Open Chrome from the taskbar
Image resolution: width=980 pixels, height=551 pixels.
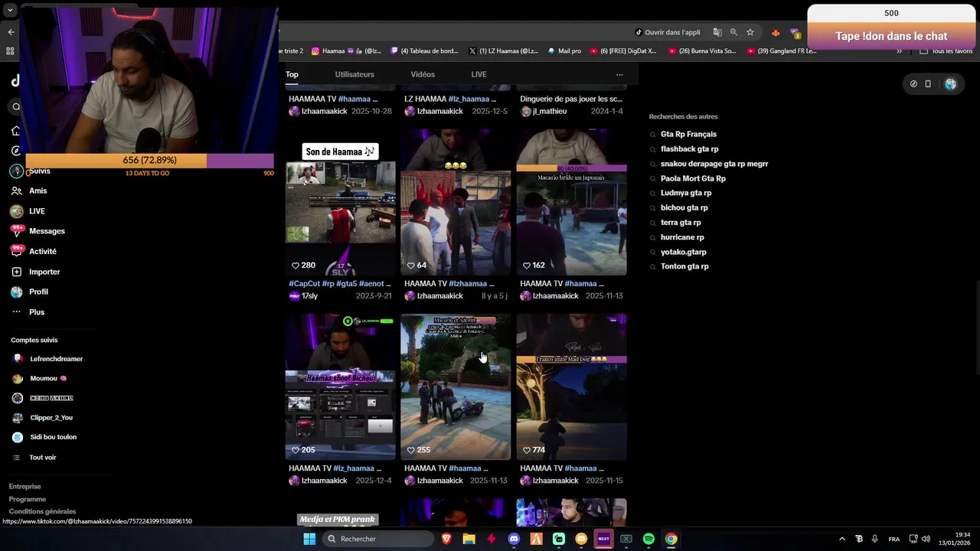tap(671, 539)
